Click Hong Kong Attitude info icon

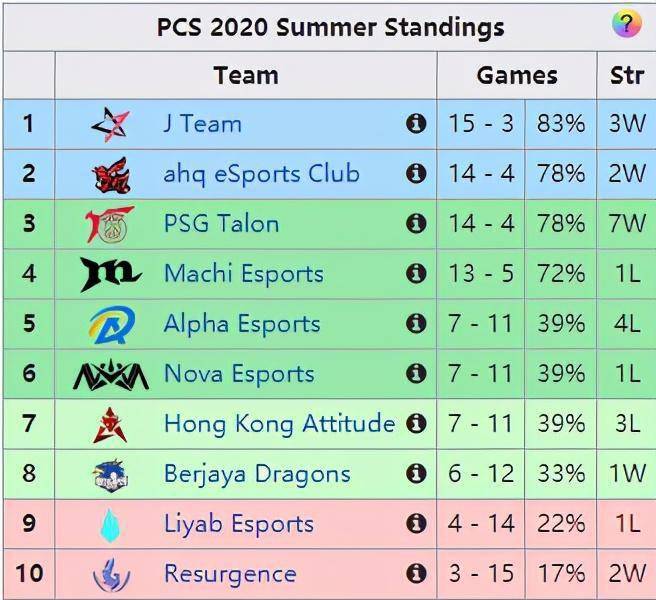[416, 423]
